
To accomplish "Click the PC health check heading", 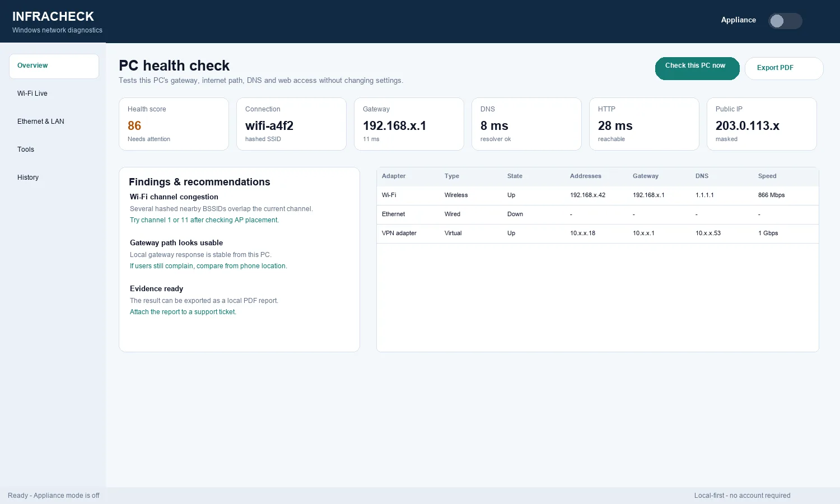I will point(174,66).
